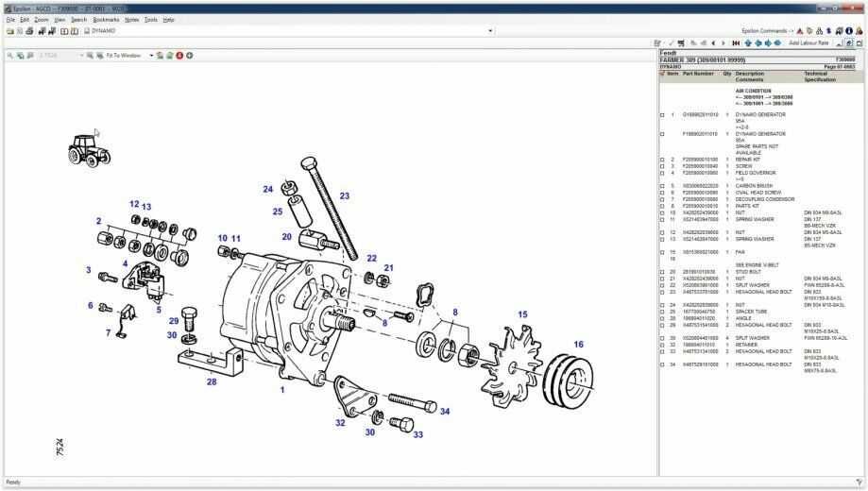The width and height of the screenshot is (868, 491).
Task: Tick the checkbox for item 34 in parts list
Action: pyautogui.click(x=662, y=364)
